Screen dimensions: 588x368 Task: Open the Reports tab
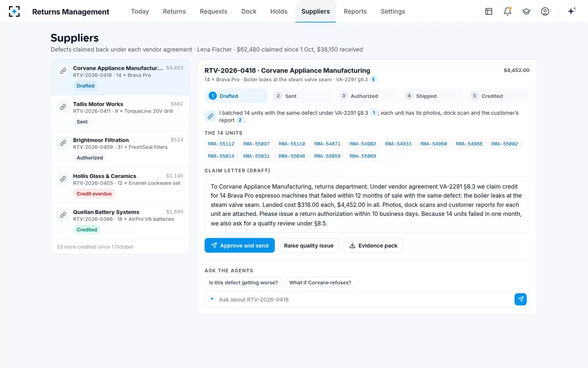(355, 11)
